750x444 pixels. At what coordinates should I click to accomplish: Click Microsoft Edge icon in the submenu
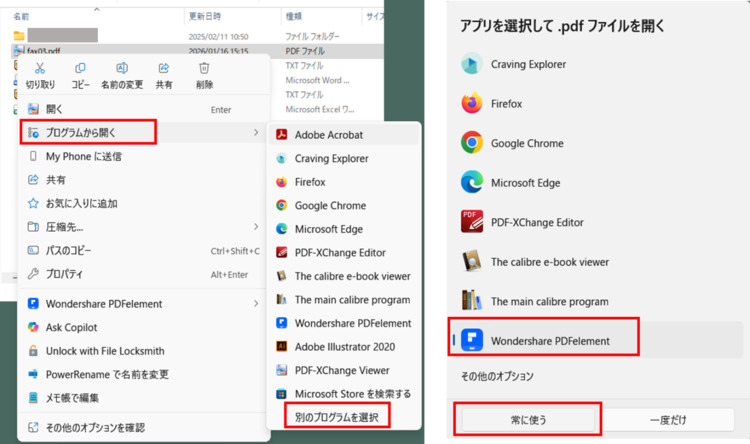[x=282, y=229]
